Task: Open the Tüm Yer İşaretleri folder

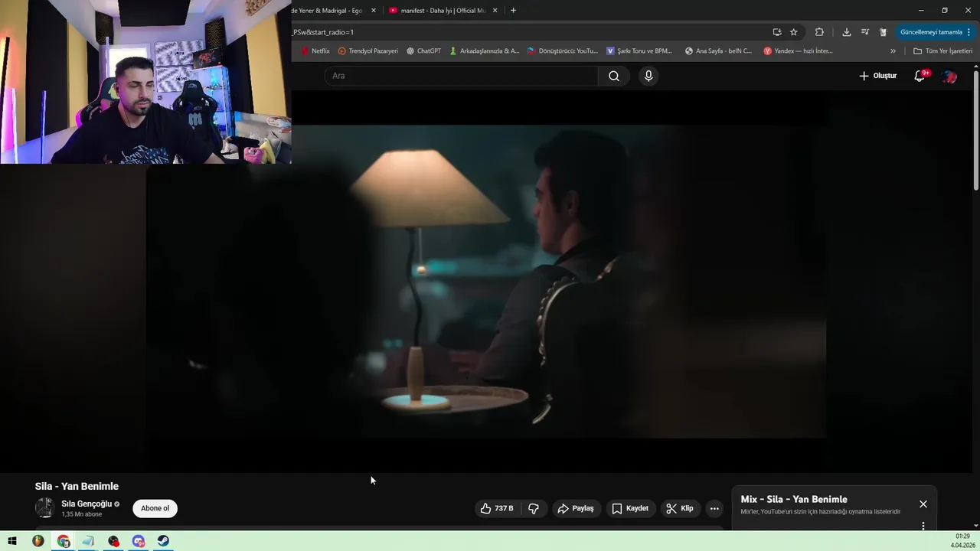Action: 943,51
